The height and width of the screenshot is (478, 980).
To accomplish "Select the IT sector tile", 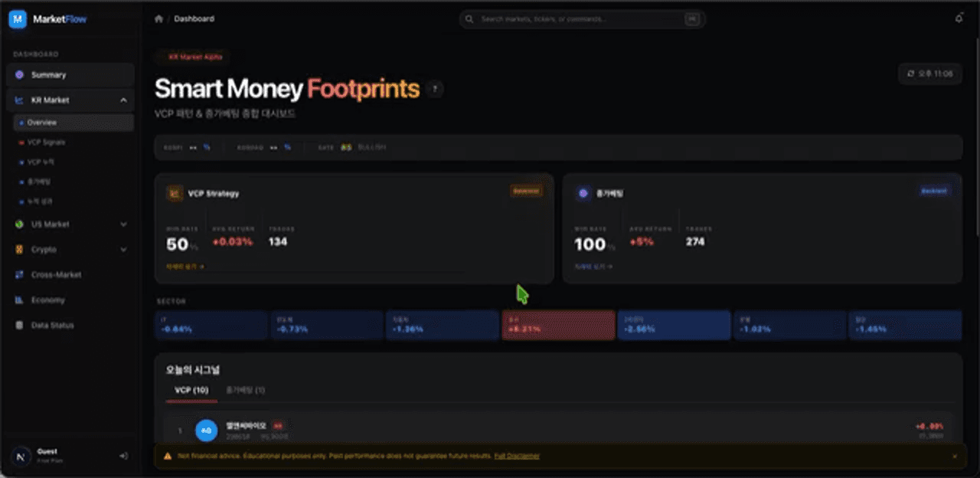I will [211, 326].
